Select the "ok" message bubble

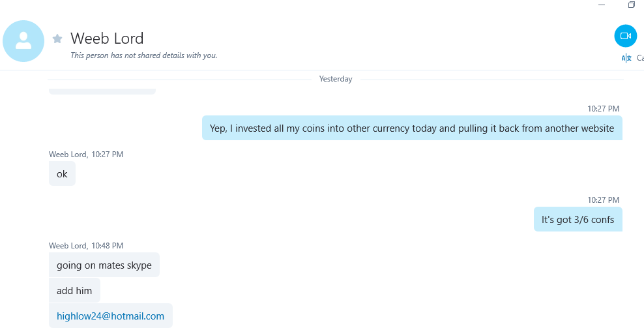(x=62, y=173)
